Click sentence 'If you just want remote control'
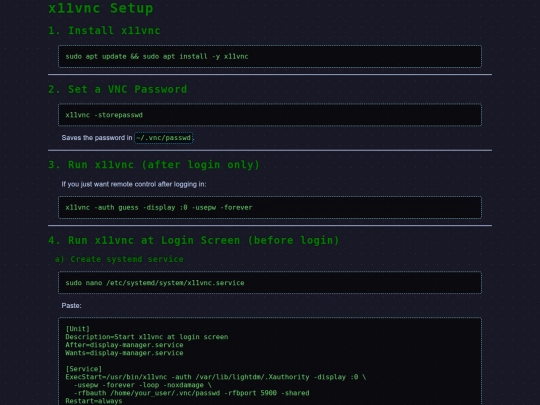The width and height of the screenshot is (540, 405). tap(134, 184)
